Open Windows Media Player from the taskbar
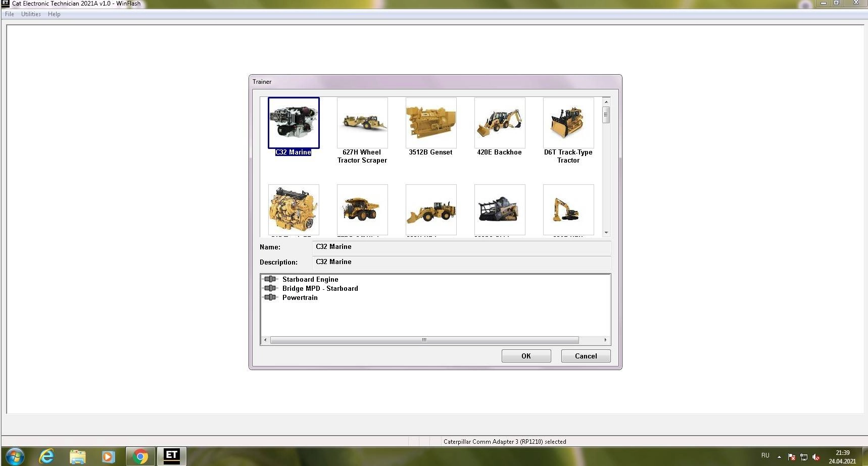868x466 pixels. pyautogui.click(x=108, y=456)
